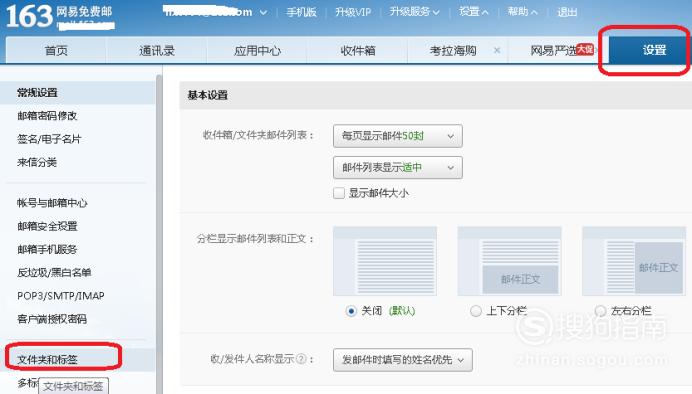Click the help icon beside 收/发件人名称显示
This screenshot has height=394, width=692.
[x=301, y=359]
